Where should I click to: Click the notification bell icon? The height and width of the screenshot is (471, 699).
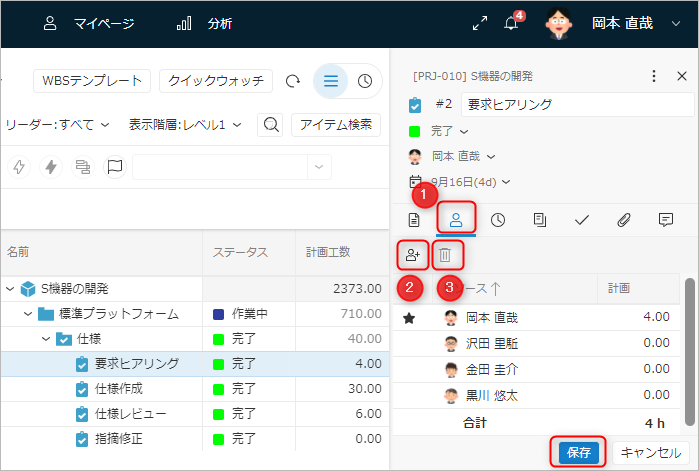click(x=512, y=24)
